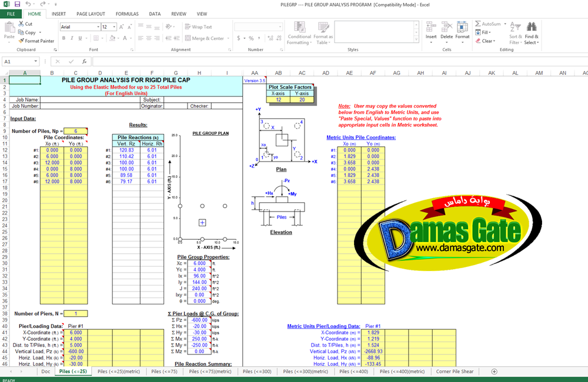
Task: Select row 9 header
Action: click(5, 131)
